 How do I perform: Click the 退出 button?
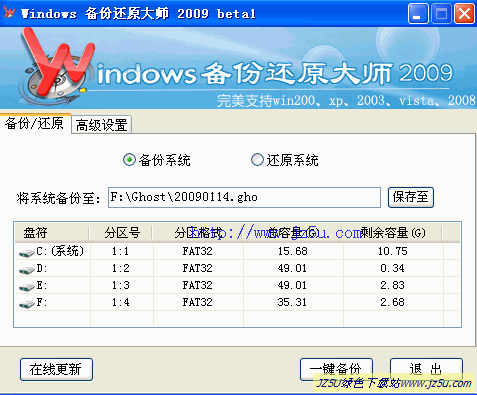pos(426,369)
